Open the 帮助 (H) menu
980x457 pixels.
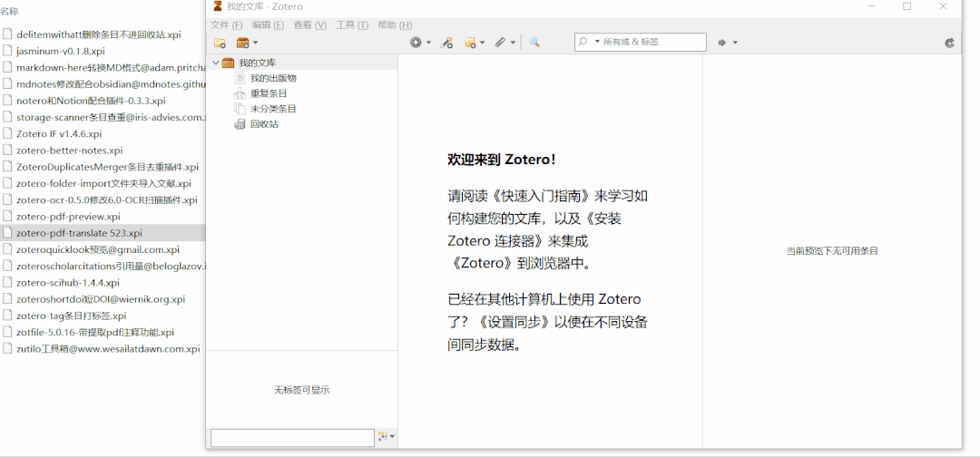[395, 25]
